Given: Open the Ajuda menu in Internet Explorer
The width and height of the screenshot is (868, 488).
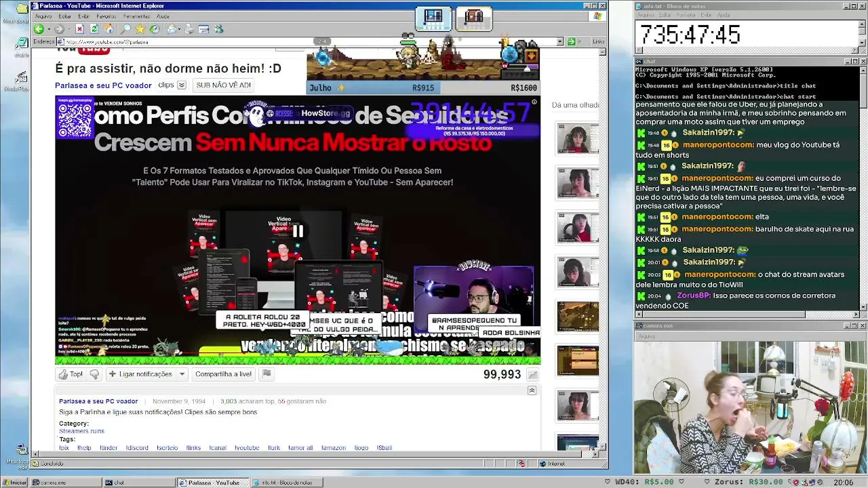Looking at the screenshot, I should (x=163, y=16).
